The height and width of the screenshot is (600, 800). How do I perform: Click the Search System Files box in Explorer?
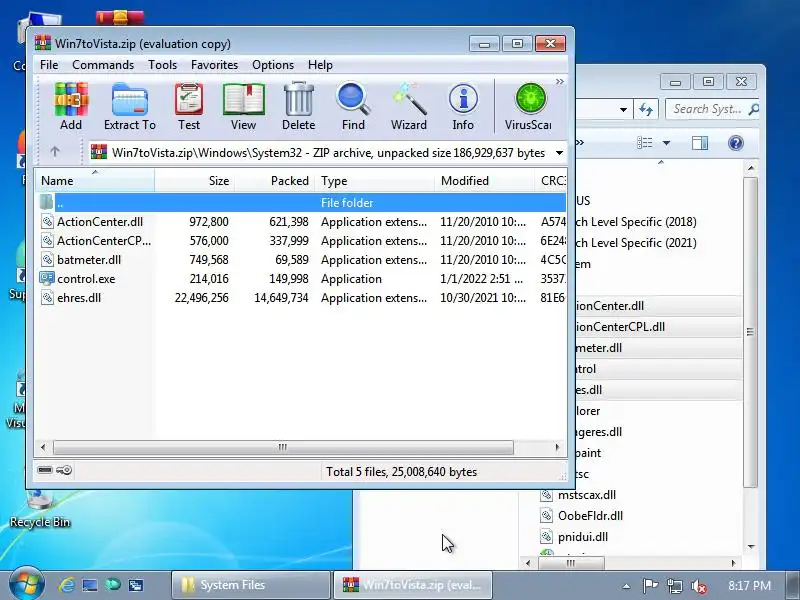click(x=711, y=109)
